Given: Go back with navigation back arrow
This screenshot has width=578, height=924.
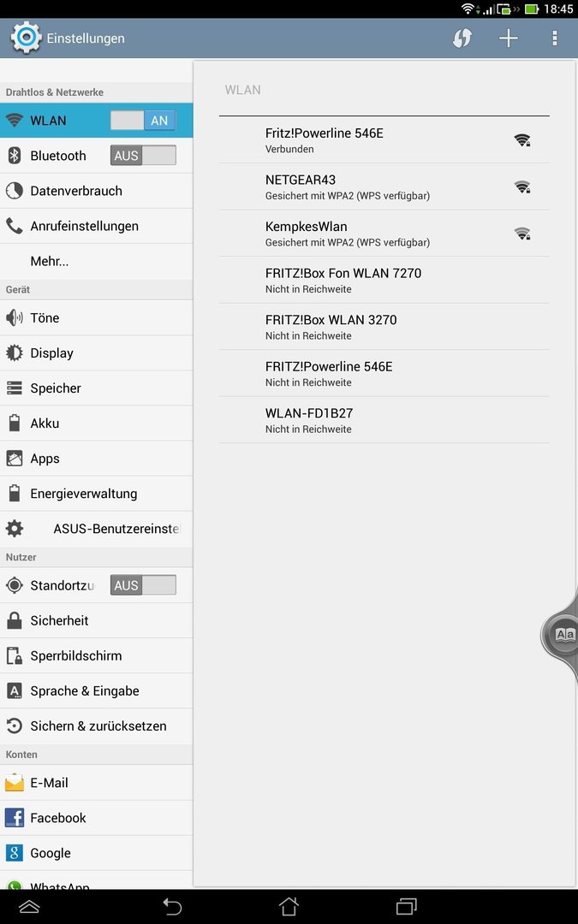Looking at the screenshot, I should (x=171, y=906).
